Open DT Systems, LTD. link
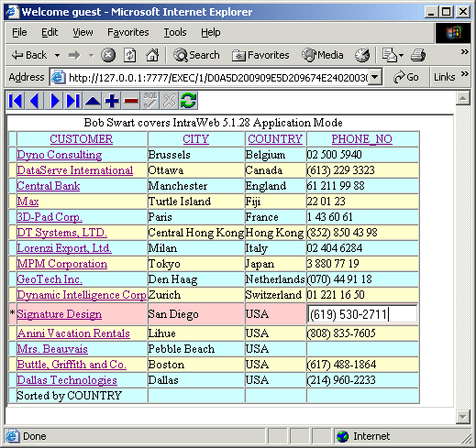The height and width of the screenshot is (448, 476). click(62, 233)
